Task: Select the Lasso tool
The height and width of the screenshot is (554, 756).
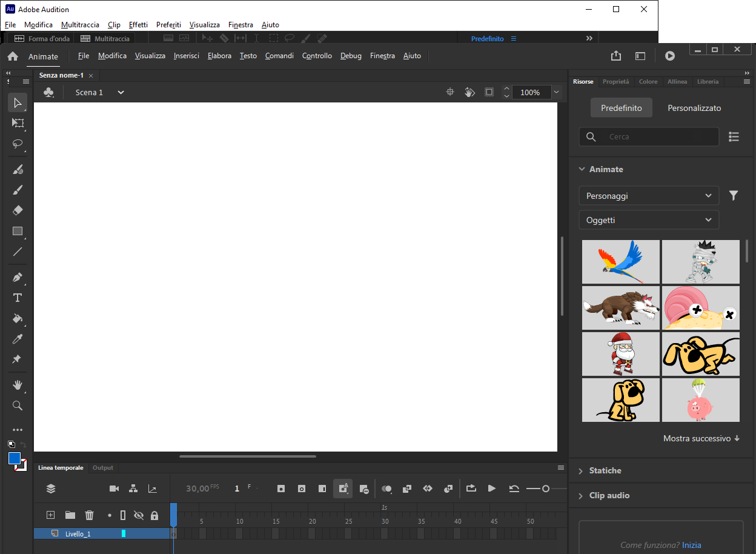Action: tap(18, 144)
